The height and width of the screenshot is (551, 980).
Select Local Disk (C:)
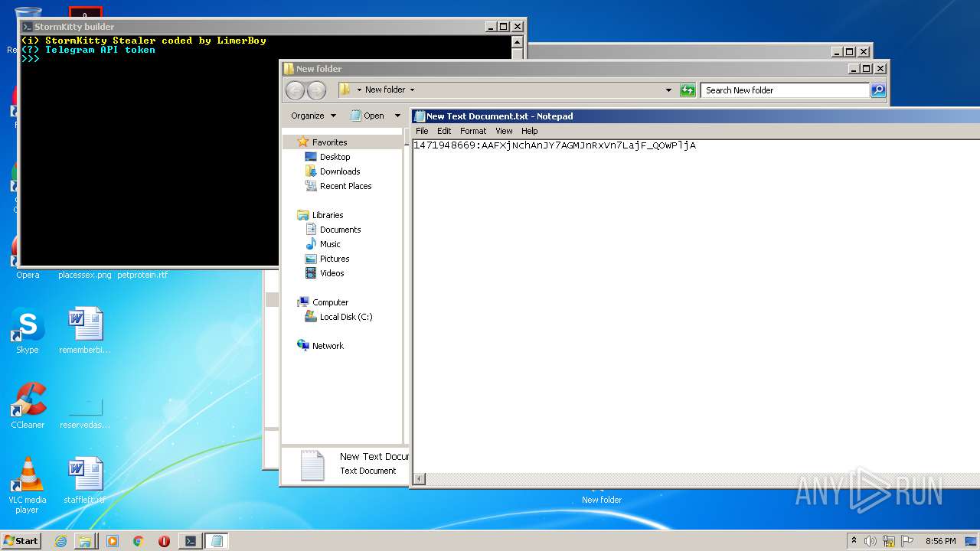point(346,317)
